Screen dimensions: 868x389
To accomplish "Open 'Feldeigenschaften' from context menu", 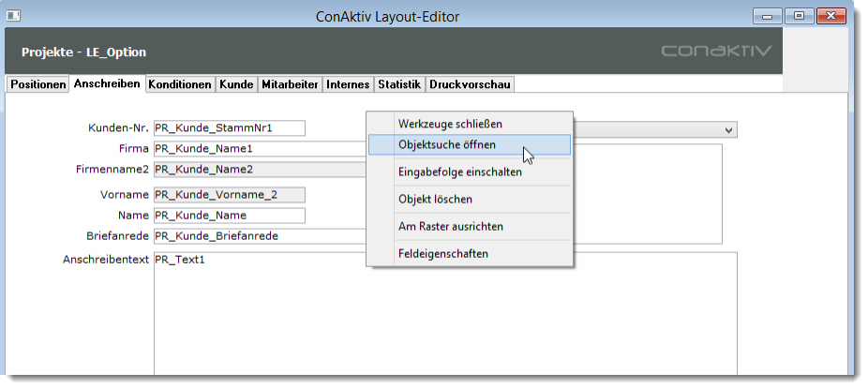I will [x=442, y=254].
